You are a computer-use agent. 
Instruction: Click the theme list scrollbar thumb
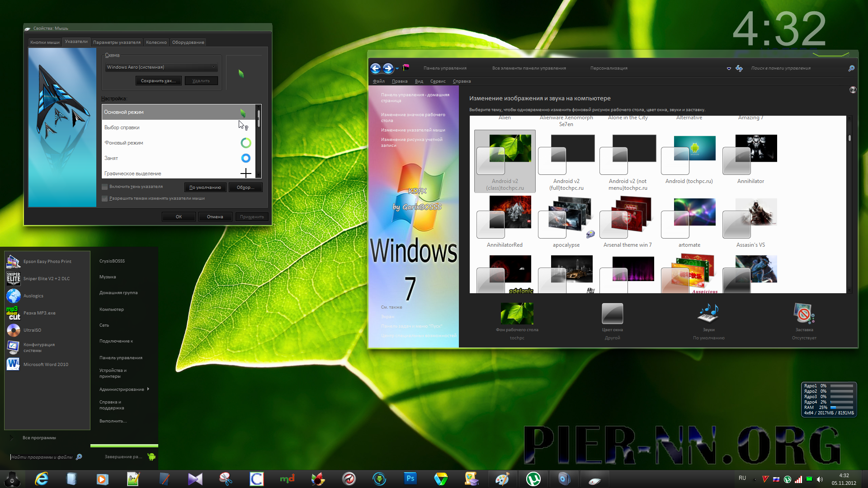[849, 138]
